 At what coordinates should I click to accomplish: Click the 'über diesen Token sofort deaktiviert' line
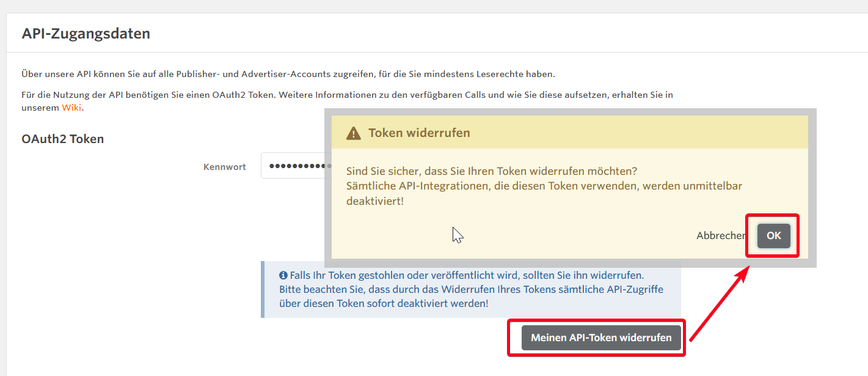pos(384,303)
